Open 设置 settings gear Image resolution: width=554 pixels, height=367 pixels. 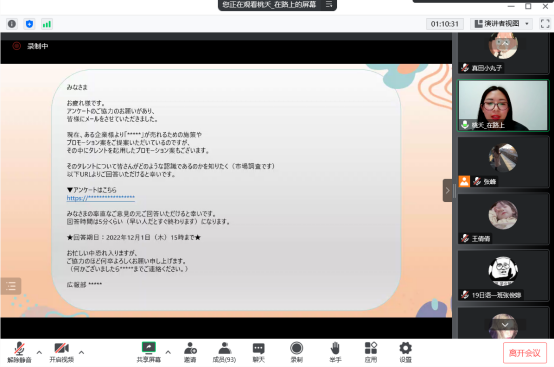[x=405, y=352]
